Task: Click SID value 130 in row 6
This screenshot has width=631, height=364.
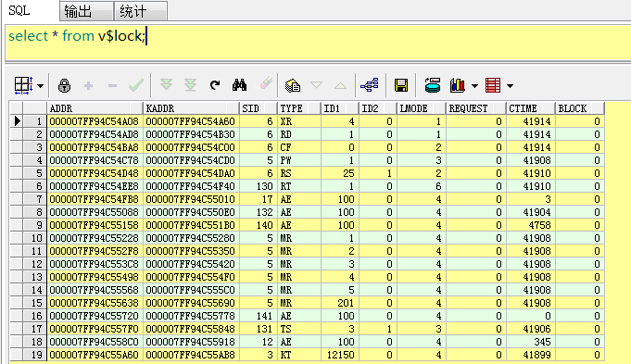Action: (259, 186)
